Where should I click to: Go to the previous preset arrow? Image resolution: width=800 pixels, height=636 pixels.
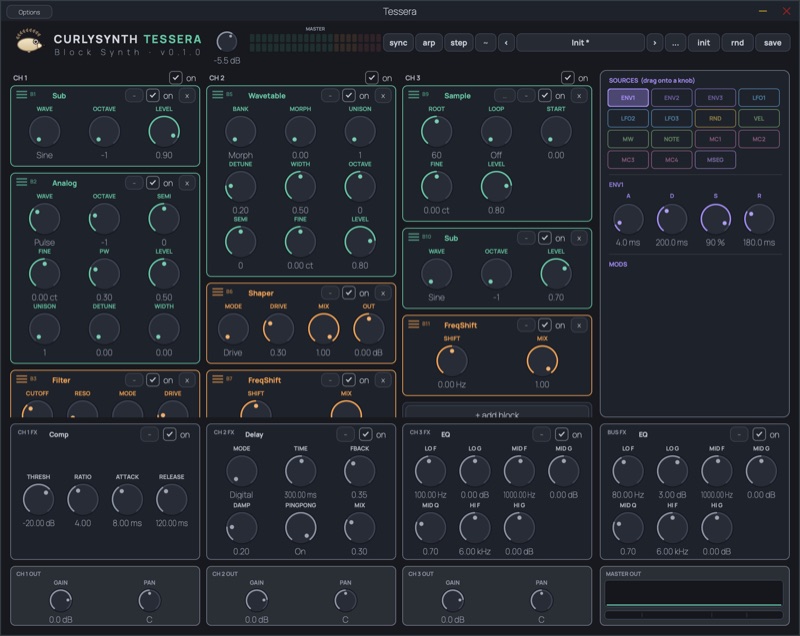[x=506, y=43]
